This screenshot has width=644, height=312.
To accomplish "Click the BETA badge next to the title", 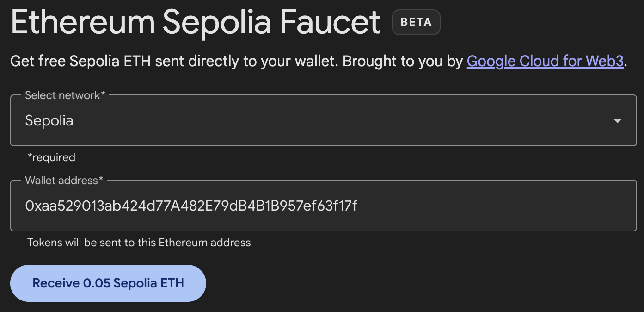I will [x=416, y=22].
